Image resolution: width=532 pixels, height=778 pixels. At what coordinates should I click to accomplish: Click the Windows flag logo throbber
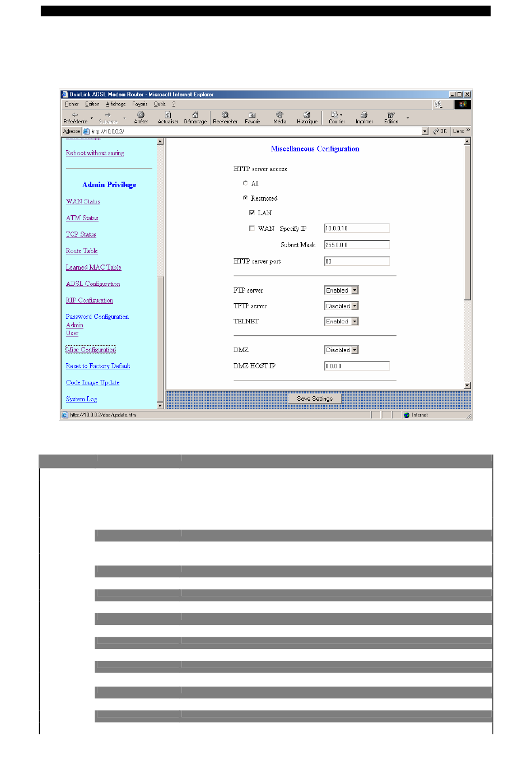pyautogui.click(x=463, y=104)
